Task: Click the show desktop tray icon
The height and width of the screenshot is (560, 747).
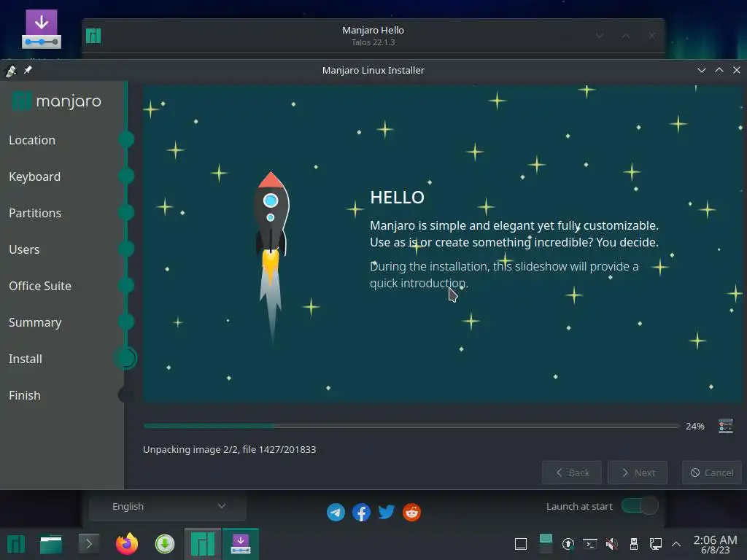Action: pyautogui.click(x=521, y=544)
